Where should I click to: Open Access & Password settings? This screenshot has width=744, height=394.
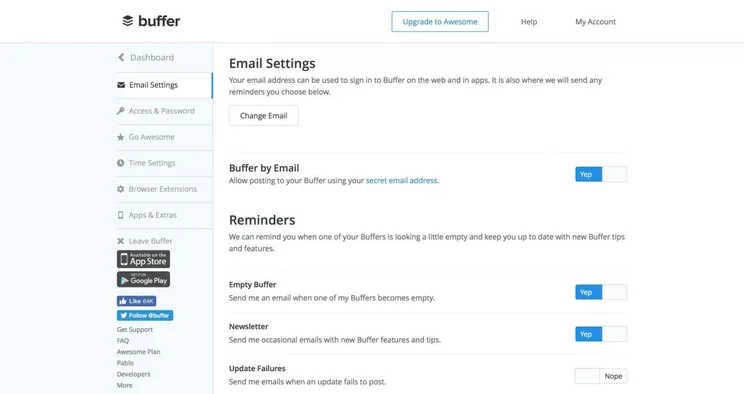164,111
